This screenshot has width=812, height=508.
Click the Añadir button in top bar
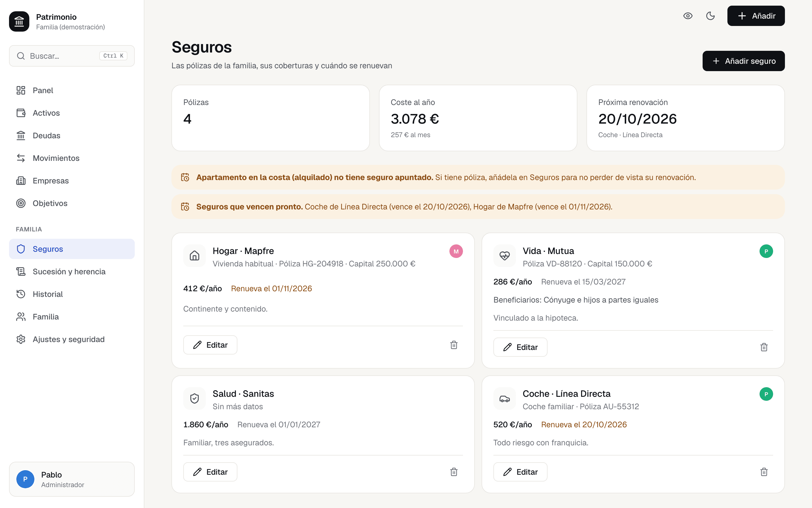click(x=756, y=16)
